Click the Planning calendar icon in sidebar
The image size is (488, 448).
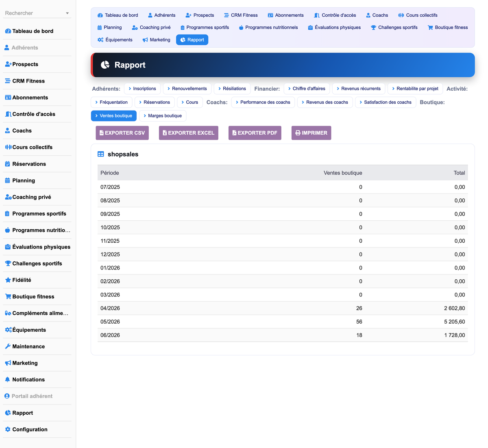(8, 181)
